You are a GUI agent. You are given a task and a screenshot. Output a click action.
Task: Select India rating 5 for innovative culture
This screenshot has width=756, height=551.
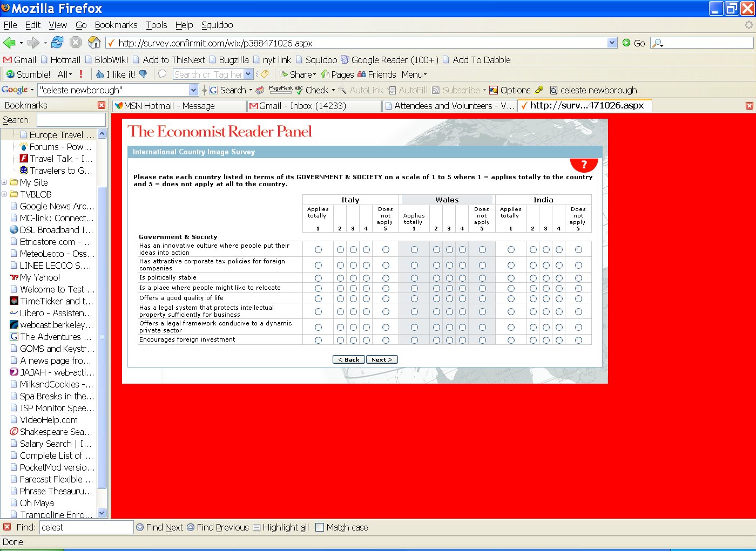(x=578, y=249)
